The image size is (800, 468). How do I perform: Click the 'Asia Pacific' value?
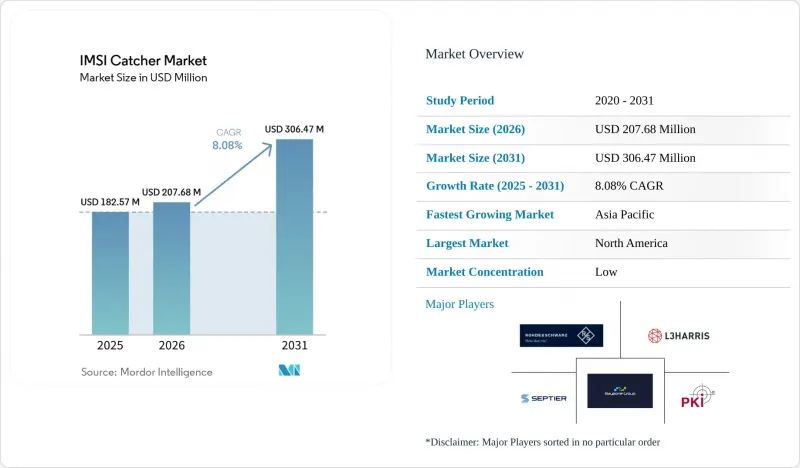point(624,214)
